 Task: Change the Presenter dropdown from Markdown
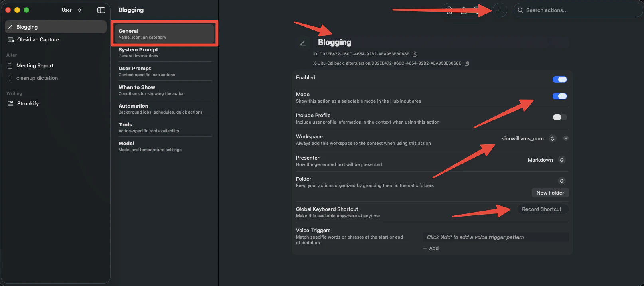(561, 160)
